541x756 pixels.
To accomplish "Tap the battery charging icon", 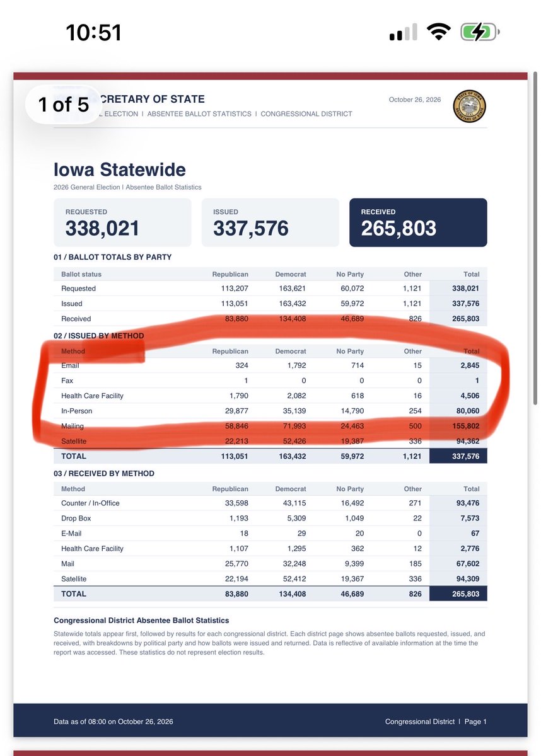I will (480, 33).
